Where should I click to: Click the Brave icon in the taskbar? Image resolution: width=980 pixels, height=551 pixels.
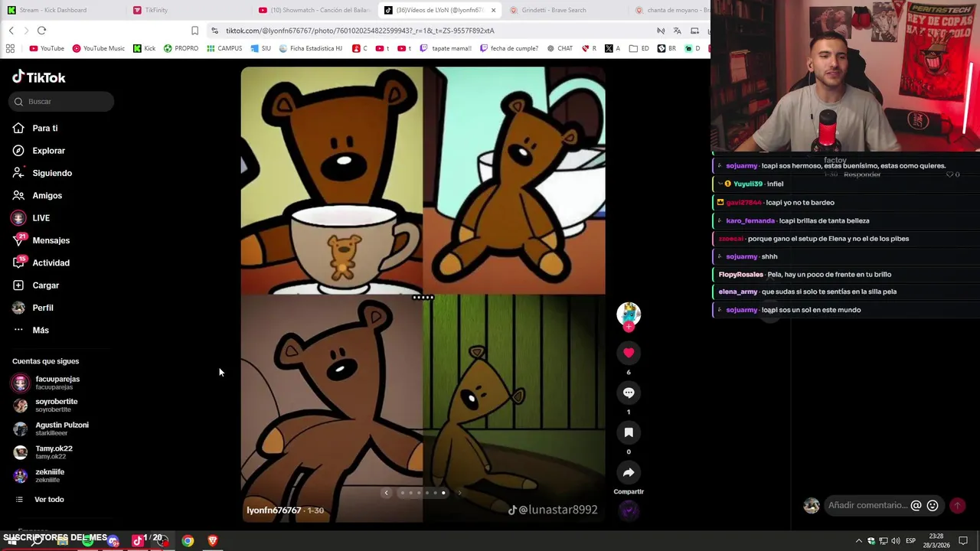pyautogui.click(x=213, y=541)
